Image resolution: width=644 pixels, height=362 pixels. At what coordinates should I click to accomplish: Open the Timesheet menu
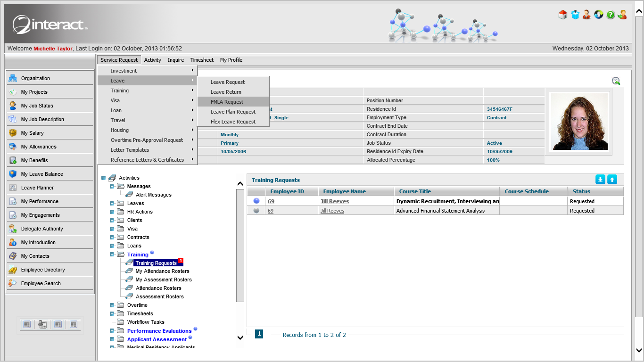(x=202, y=60)
